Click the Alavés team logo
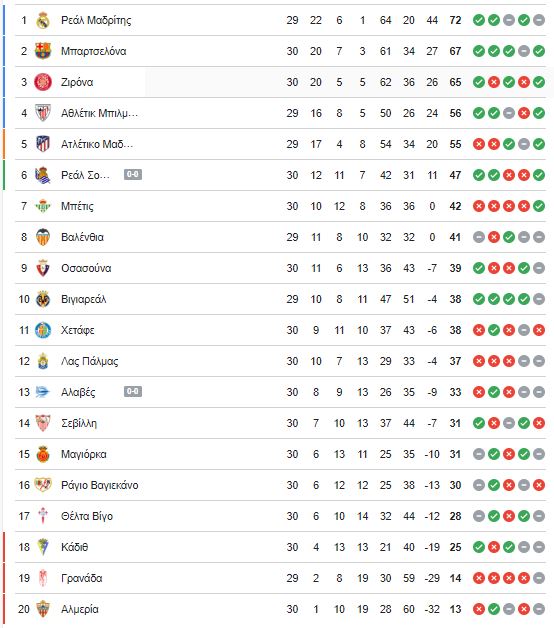 click(43, 392)
